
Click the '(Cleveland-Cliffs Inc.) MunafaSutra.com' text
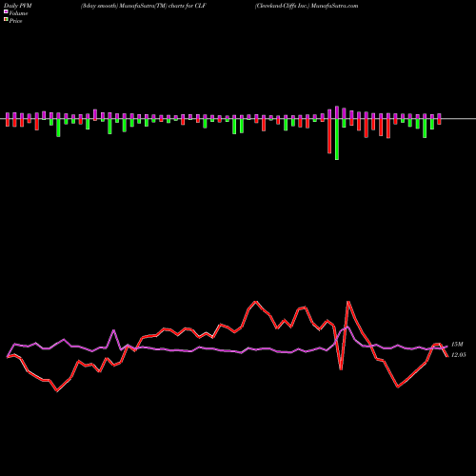307,6
